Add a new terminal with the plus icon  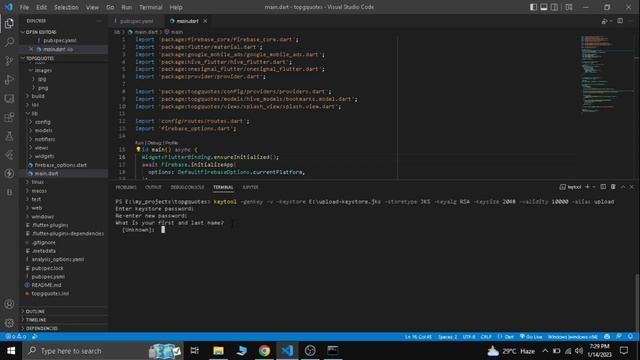pos(587,187)
